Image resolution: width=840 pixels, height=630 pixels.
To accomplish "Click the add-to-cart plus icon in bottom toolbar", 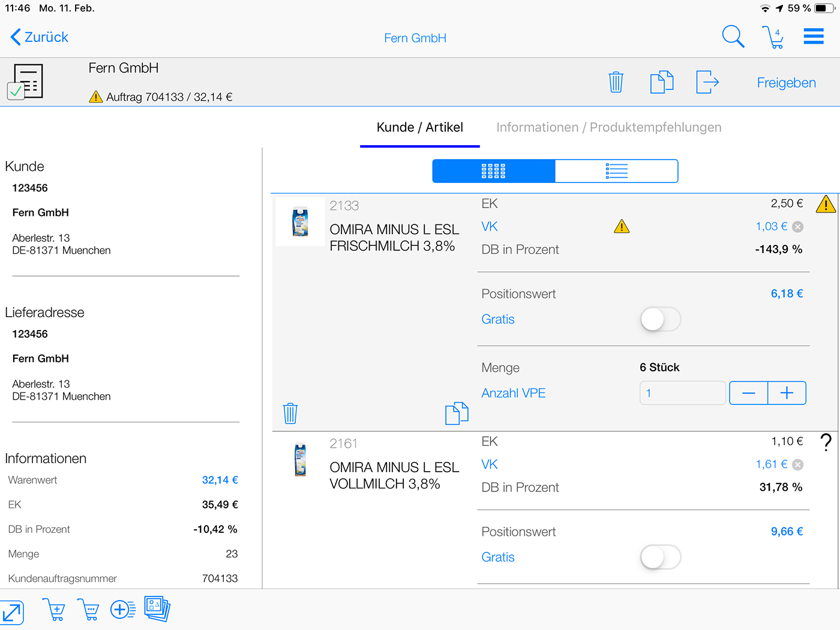I will coord(54,610).
